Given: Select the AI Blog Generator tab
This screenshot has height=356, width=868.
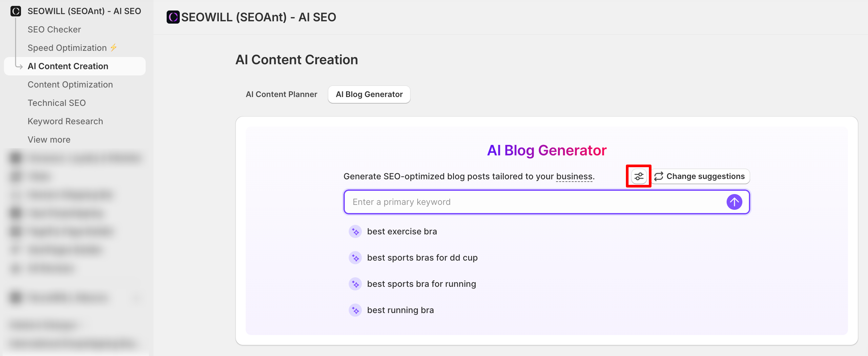Looking at the screenshot, I should click(369, 94).
